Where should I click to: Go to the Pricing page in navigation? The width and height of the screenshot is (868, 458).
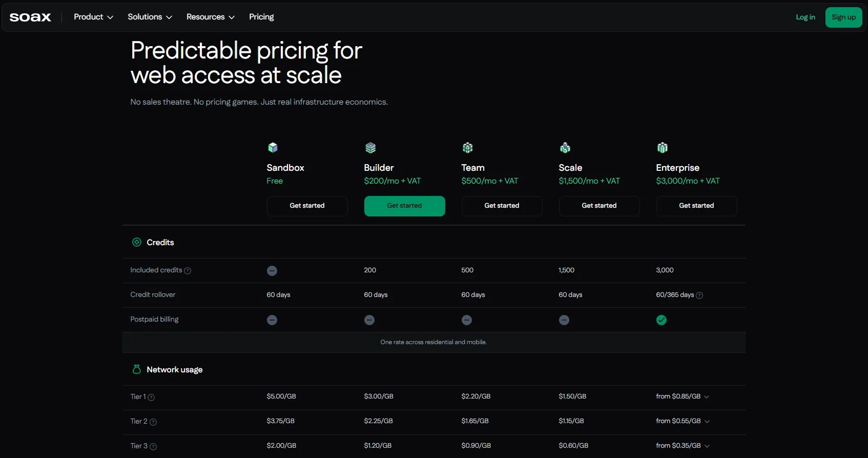click(x=261, y=17)
